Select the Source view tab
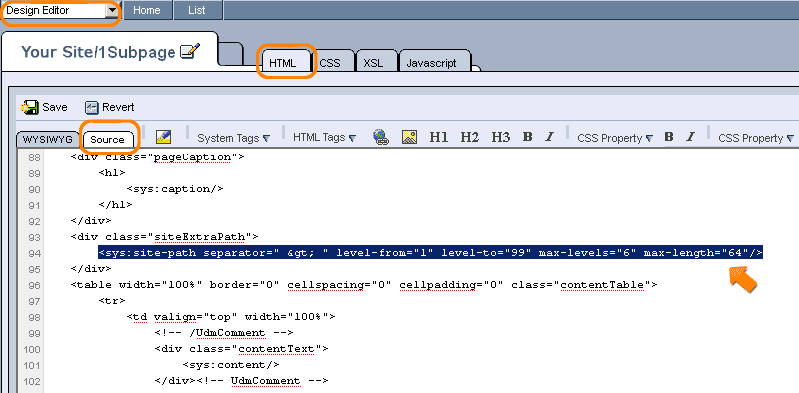The image size is (799, 393). [107, 139]
